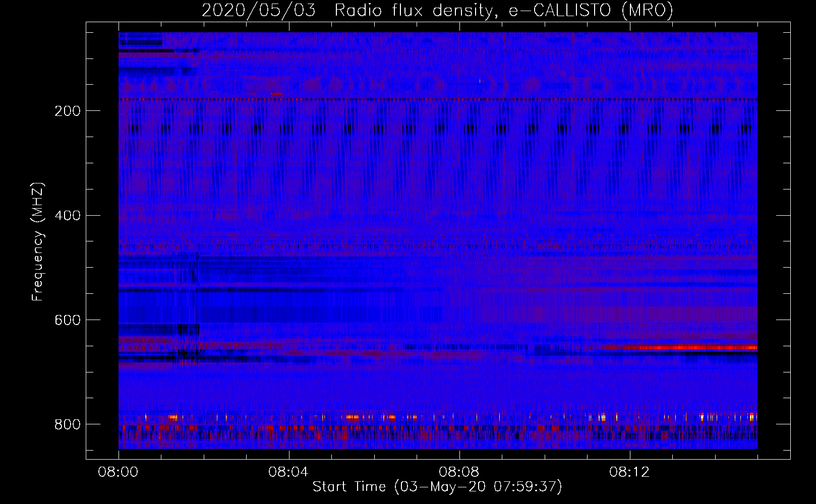Screen dimensions: 816x504
Task: Click the 200 frequency tick label
Action: [x=68, y=111]
